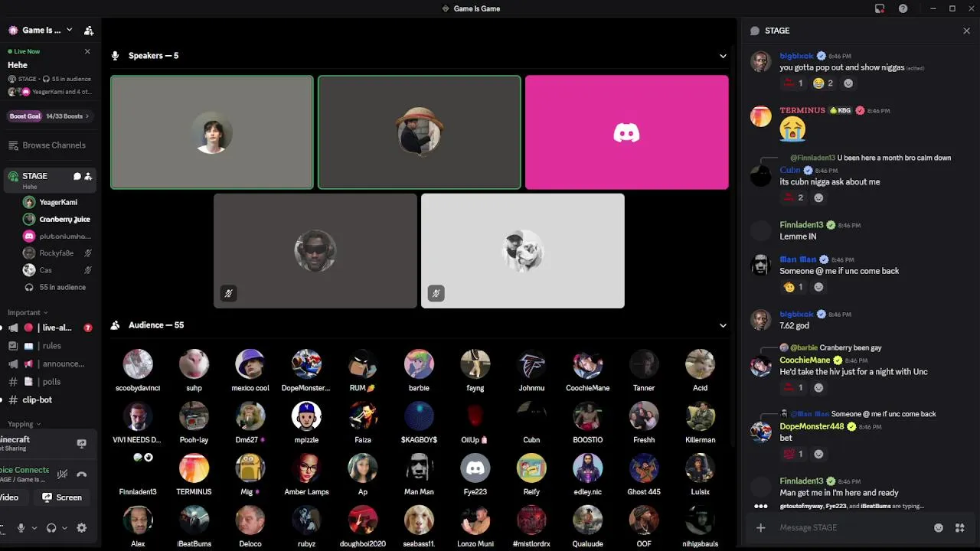Viewport: 980px width, 551px height.
Task: Toggle the laughing emoji 2 reaction
Action: click(823, 83)
